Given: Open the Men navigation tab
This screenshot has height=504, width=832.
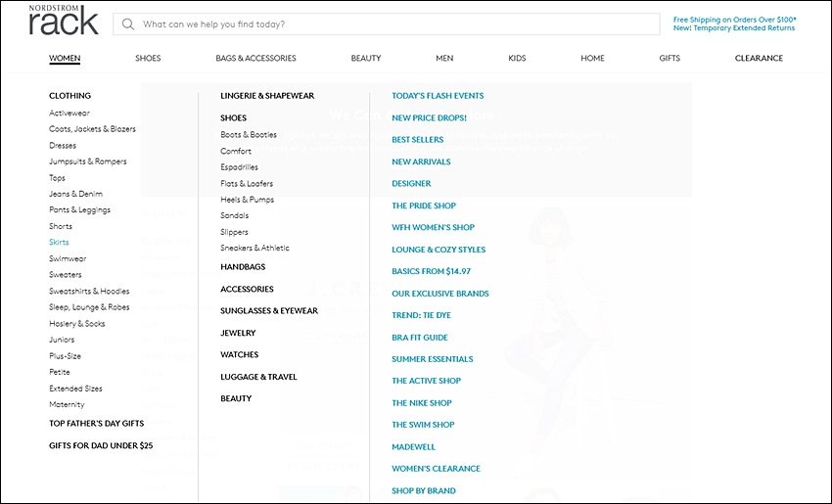Looking at the screenshot, I should pos(444,59).
